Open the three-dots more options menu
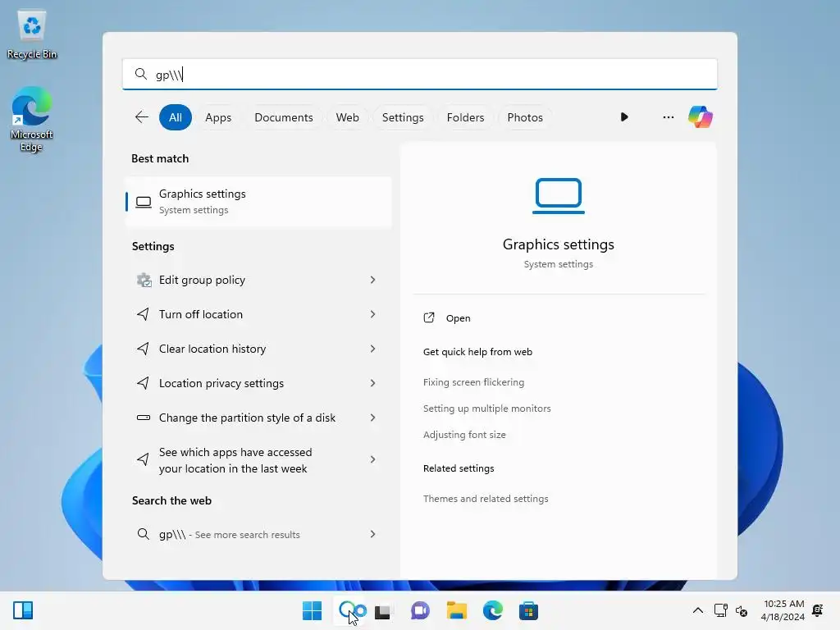 (x=668, y=116)
